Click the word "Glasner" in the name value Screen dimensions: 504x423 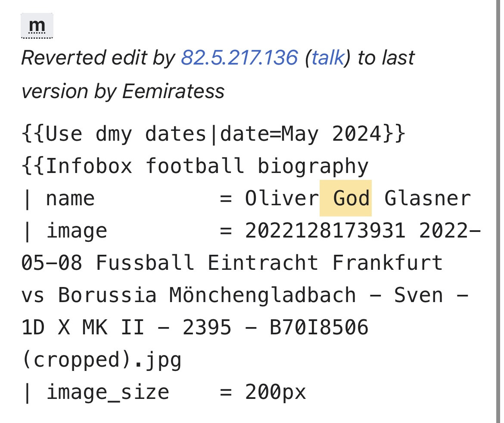(427, 198)
